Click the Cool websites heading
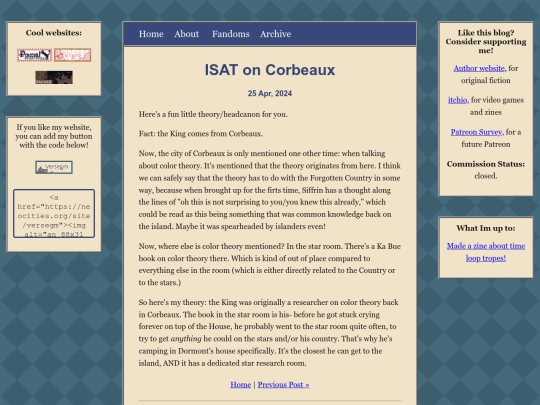Image resolution: width=540 pixels, height=405 pixels. (x=54, y=33)
